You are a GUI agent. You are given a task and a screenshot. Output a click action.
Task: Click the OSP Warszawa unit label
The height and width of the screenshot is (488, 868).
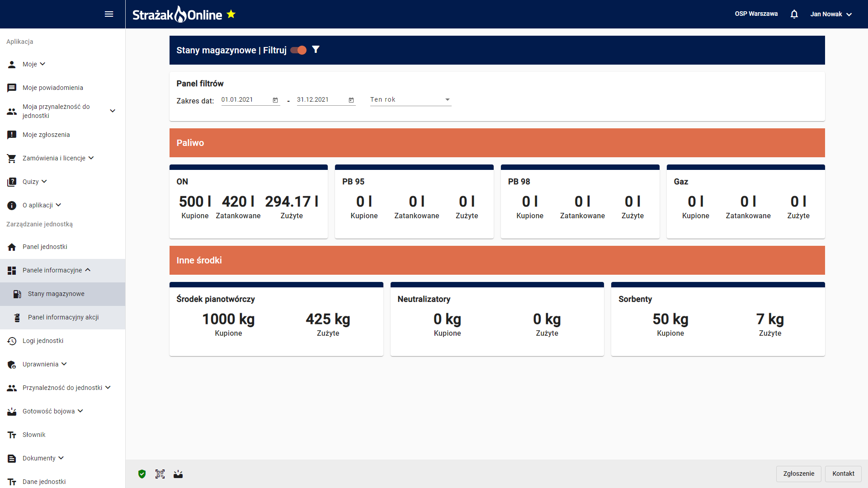tap(756, 14)
